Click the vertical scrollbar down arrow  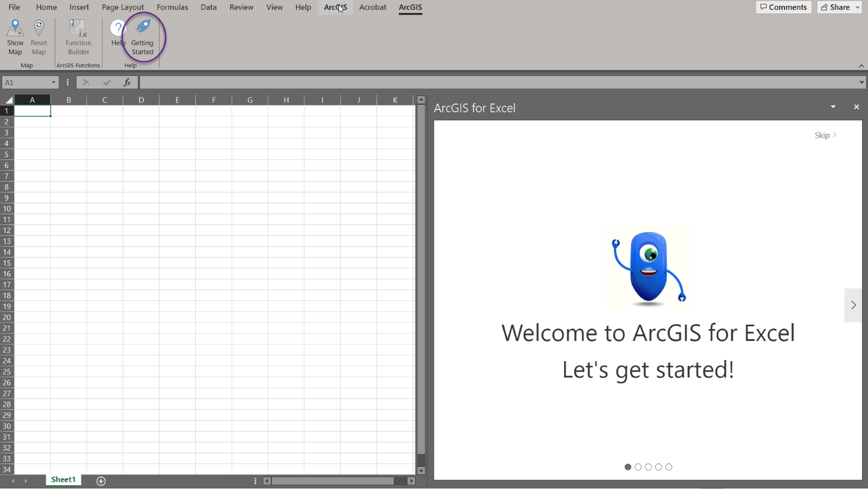click(x=421, y=471)
